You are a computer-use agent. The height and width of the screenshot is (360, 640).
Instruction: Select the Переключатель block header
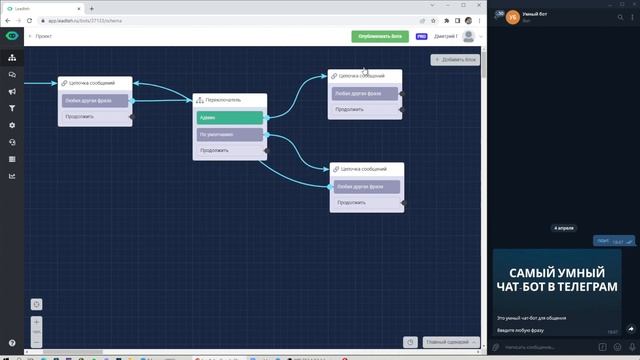230,100
